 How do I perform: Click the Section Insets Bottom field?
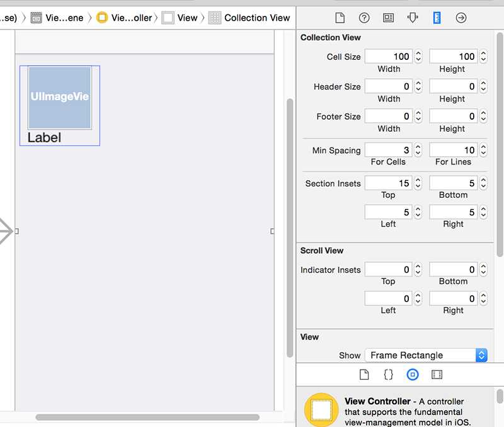pyautogui.click(x=453, y=183)
